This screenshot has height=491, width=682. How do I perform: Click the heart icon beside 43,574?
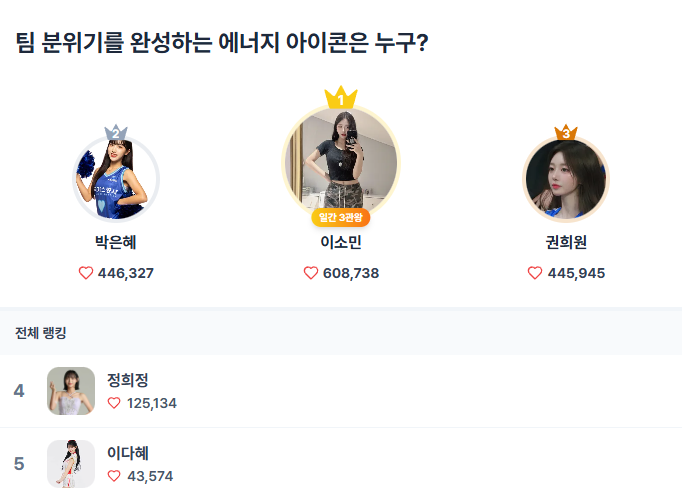114,476
